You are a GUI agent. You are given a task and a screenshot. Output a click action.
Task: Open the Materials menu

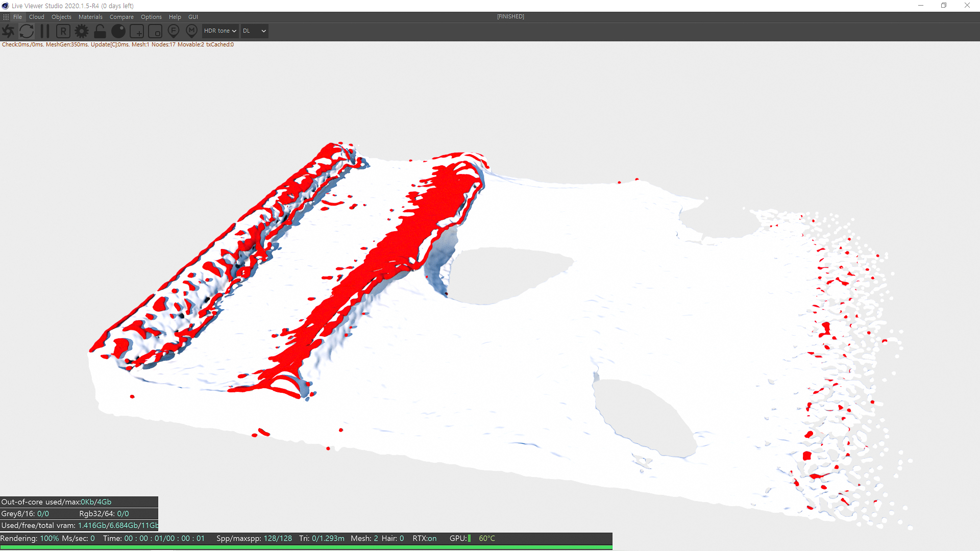pyautogui.click(x=90, y=17)
